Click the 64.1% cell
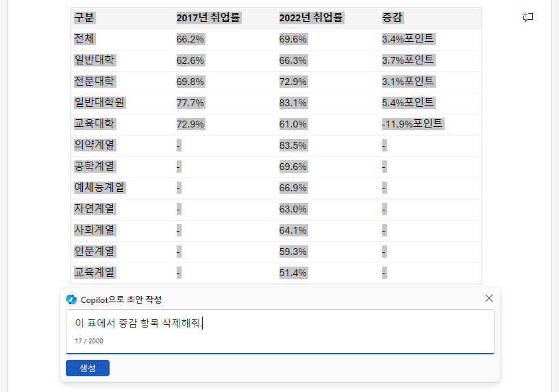 tap(293, 230)
